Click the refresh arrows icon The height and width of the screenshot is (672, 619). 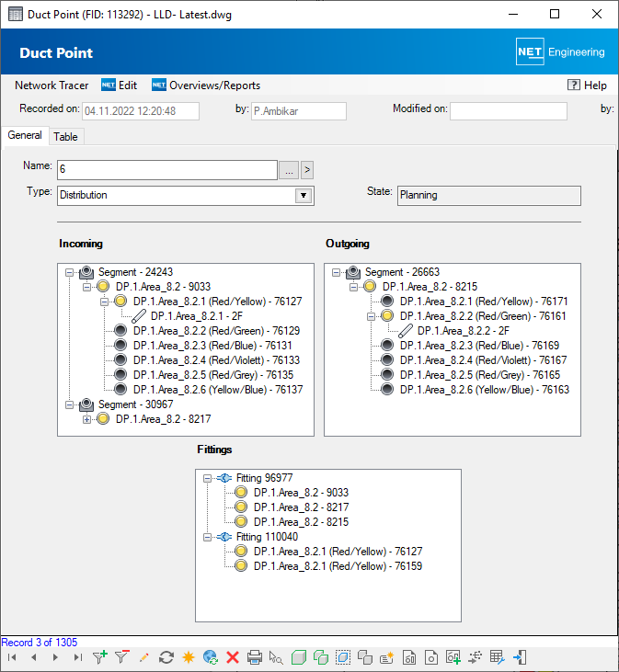tap(166, 657)
